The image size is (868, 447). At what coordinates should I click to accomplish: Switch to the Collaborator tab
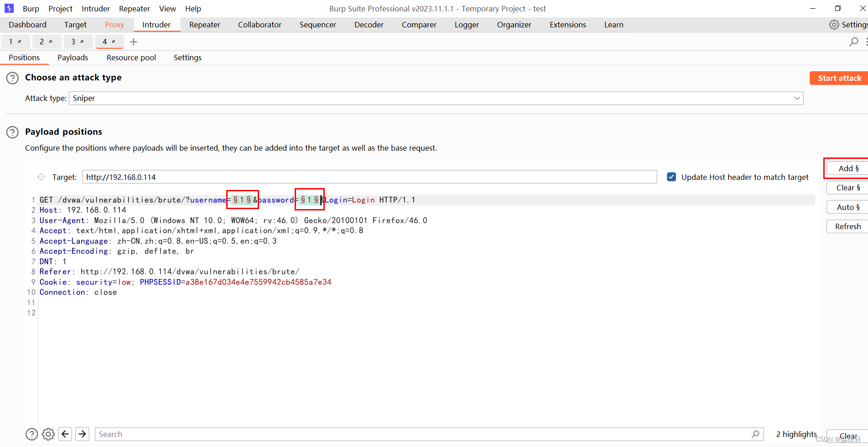point(260,25)
